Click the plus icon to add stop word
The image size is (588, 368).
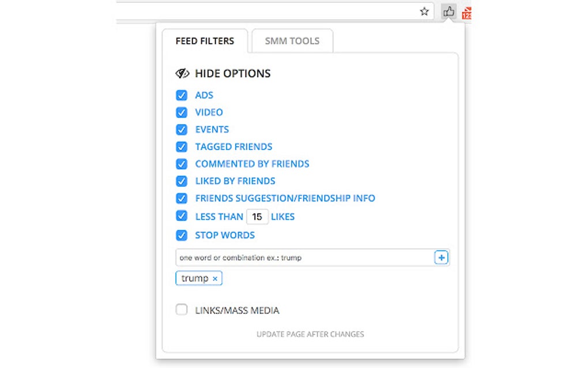(442, 257)
